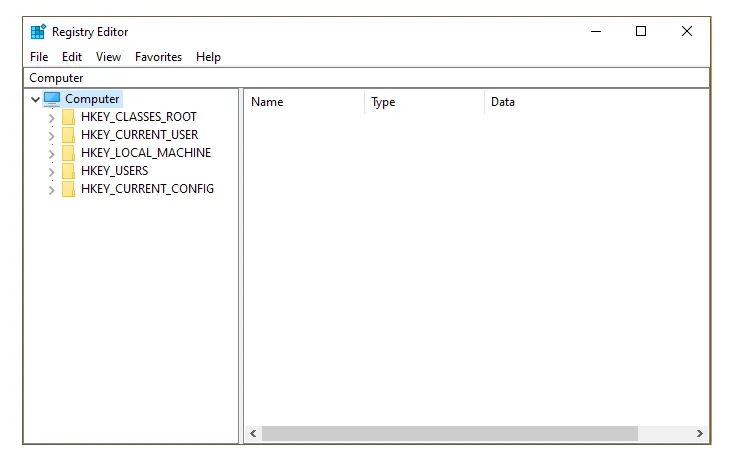The width and height of the screenshot is (739, 463).
Task: Open the Help menu
Action: [x=208, y=57]
